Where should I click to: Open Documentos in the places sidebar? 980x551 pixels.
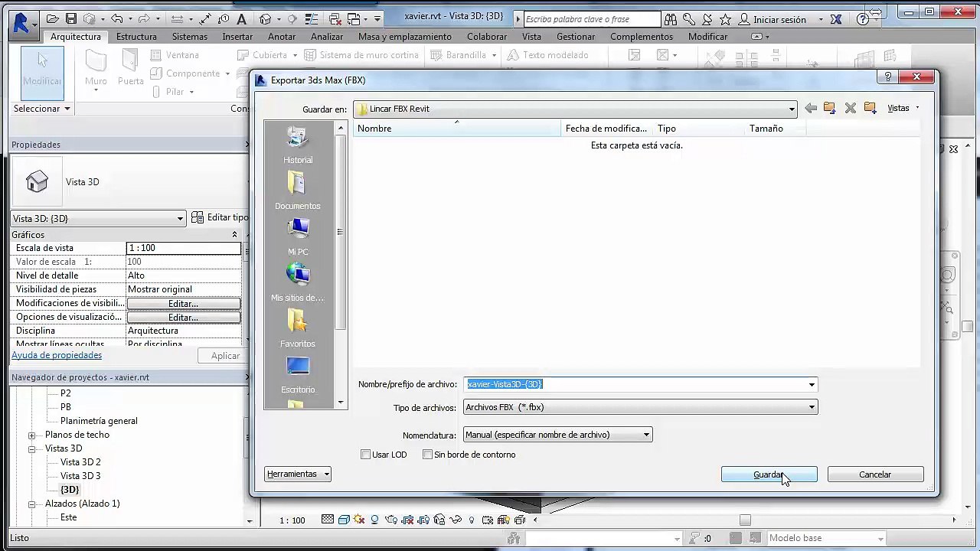click(x=298, y=191)
